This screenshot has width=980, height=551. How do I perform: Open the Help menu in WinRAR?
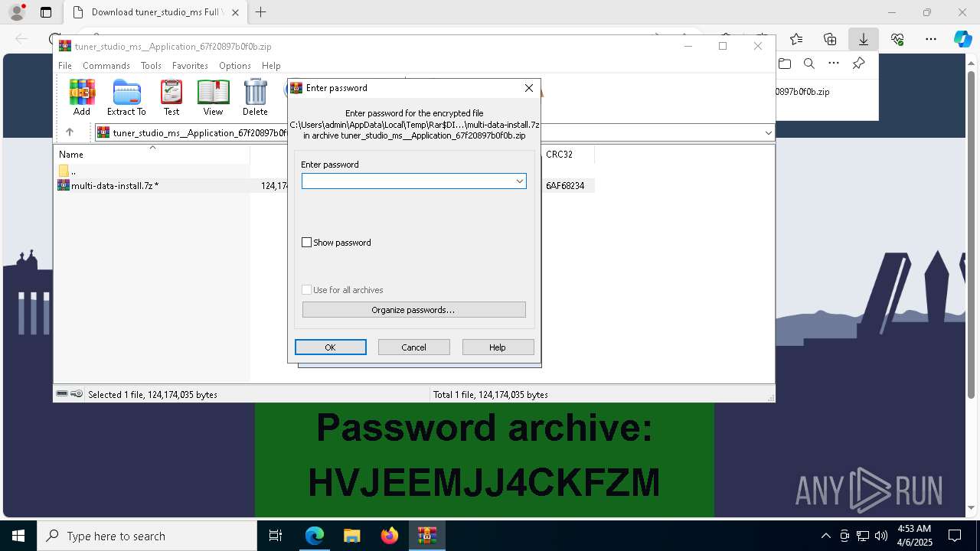coord(271,66)
